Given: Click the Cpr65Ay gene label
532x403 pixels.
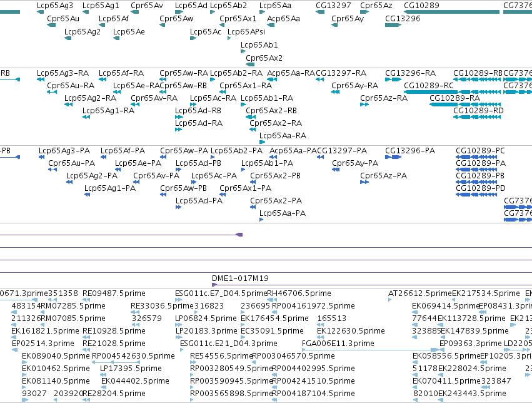Looking at the screenshot, I should tap(348, 18).
